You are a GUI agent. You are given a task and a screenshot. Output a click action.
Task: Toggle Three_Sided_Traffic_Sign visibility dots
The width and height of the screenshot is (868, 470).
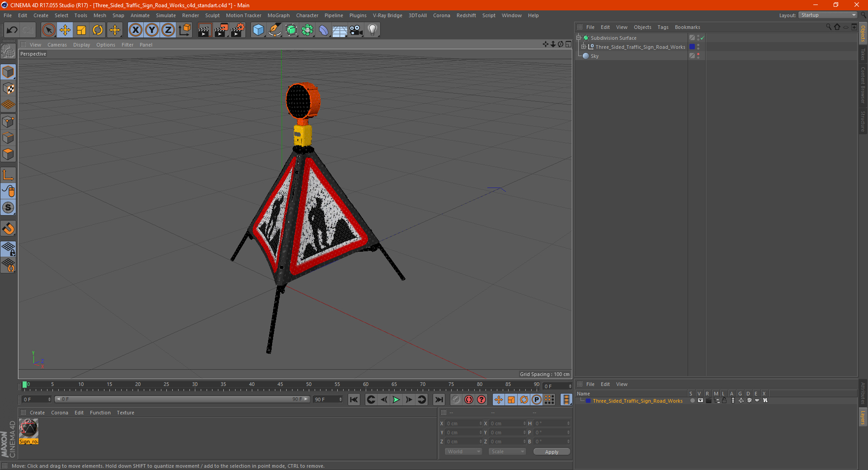[x=698, y=47]
